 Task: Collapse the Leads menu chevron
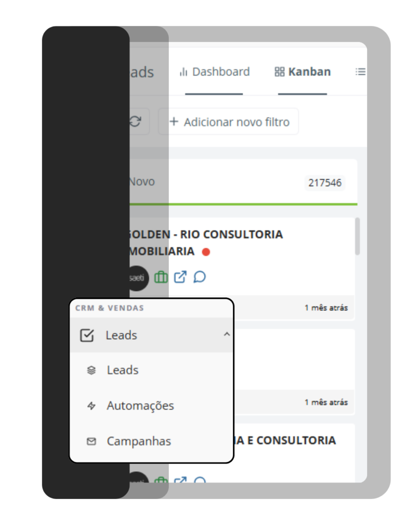pyautogui.click(x=227, y=334)
